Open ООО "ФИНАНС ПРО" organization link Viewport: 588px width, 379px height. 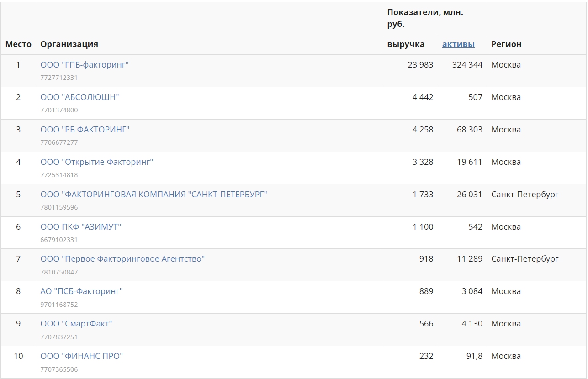82,356
